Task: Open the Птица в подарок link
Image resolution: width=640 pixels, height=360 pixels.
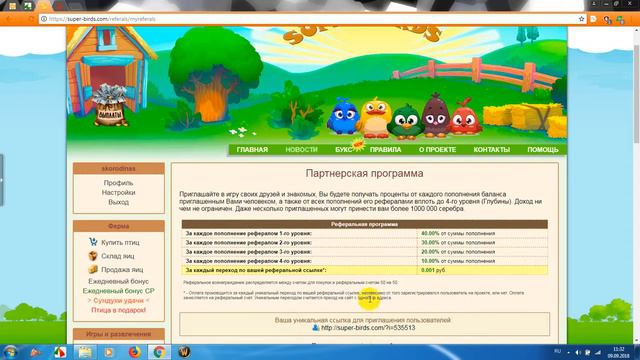Action: click(x=118, y=310)
